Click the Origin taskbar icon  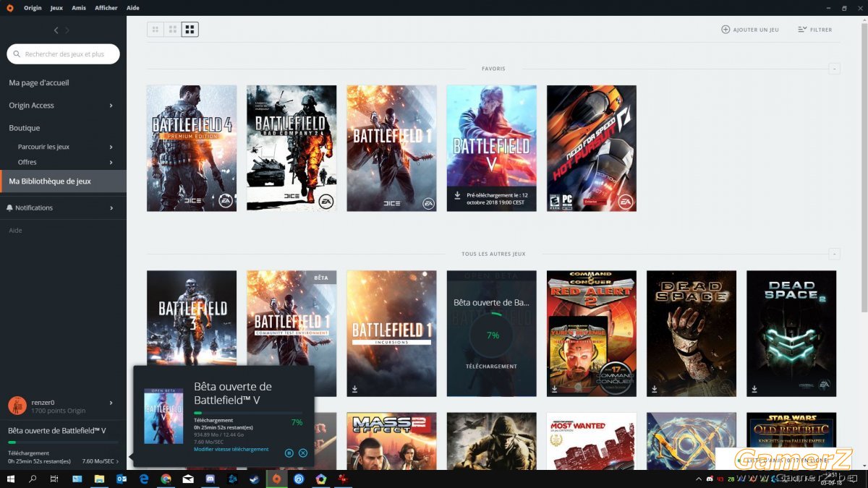276,479
